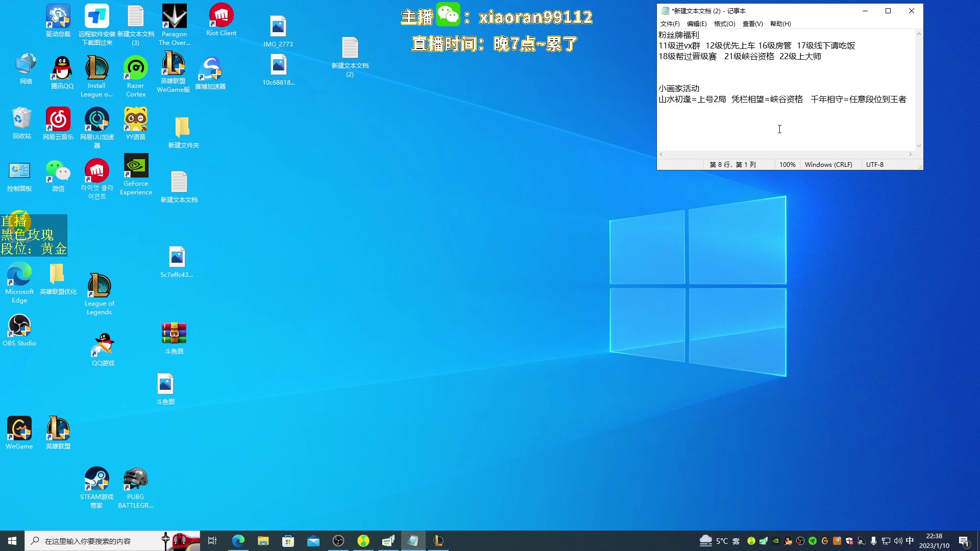
Task: Click the Windows Start button
Action: tap(12, 541)
